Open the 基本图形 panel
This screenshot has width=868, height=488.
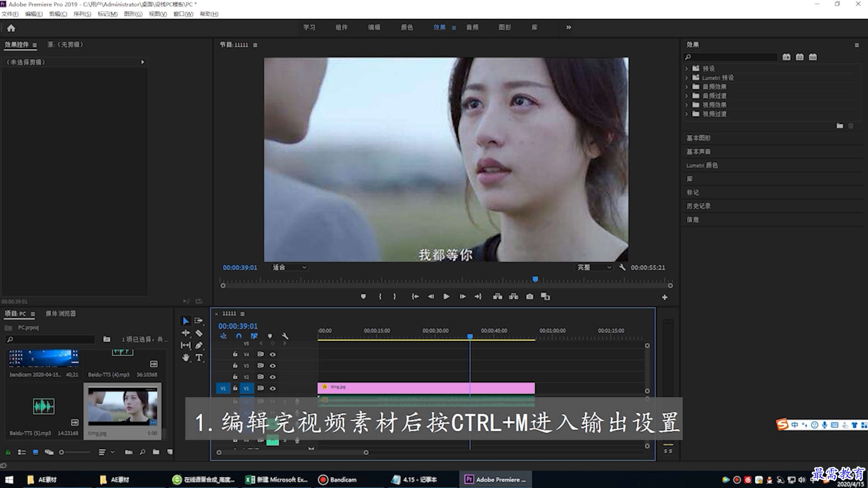698,138
